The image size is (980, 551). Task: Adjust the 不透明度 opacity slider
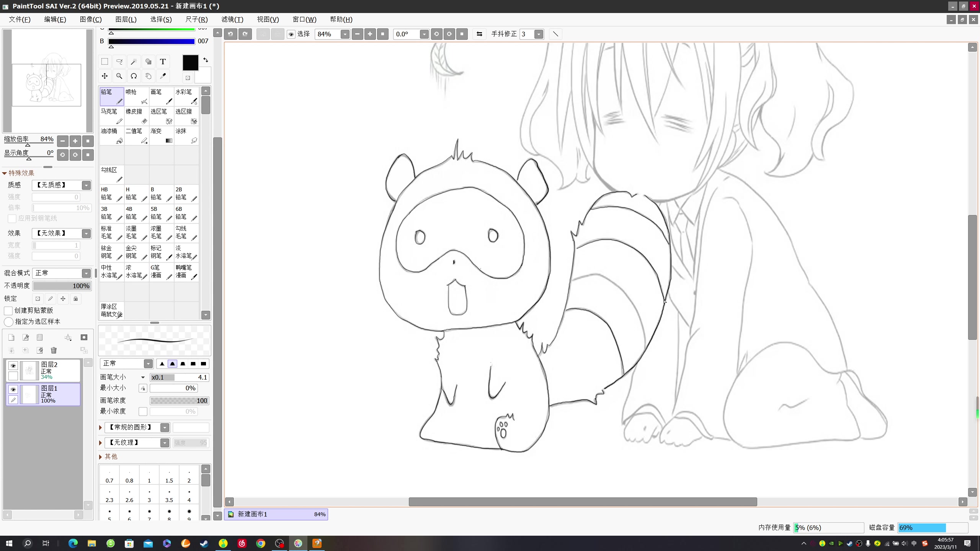click(x=62, y=286)
